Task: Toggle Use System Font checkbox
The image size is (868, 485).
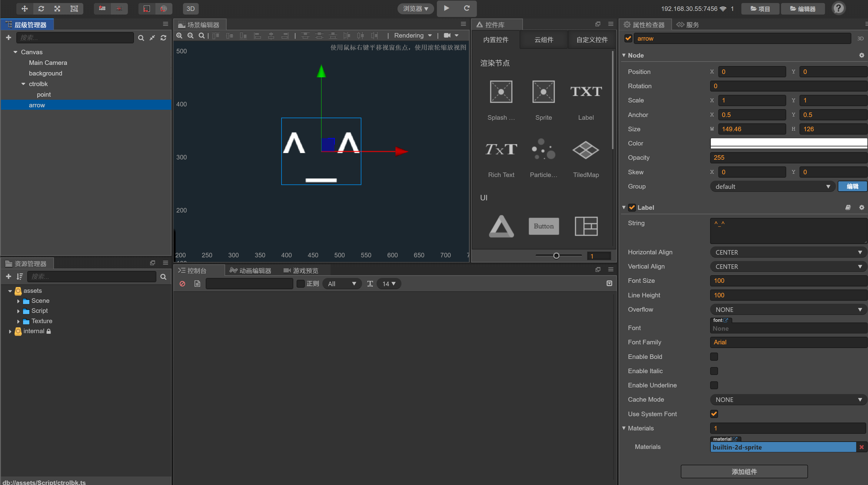Action: pyautogui.click(x=714, y=414)
